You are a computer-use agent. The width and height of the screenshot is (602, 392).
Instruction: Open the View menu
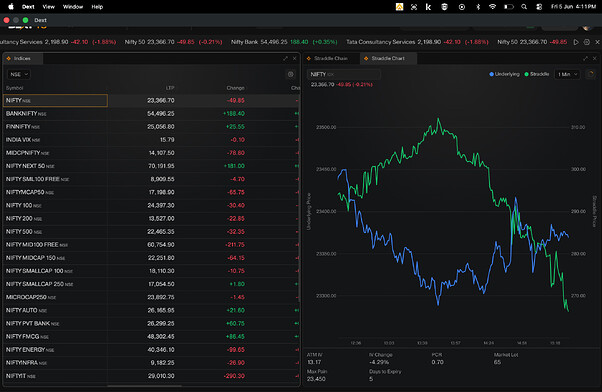click(x=49, y=7)
